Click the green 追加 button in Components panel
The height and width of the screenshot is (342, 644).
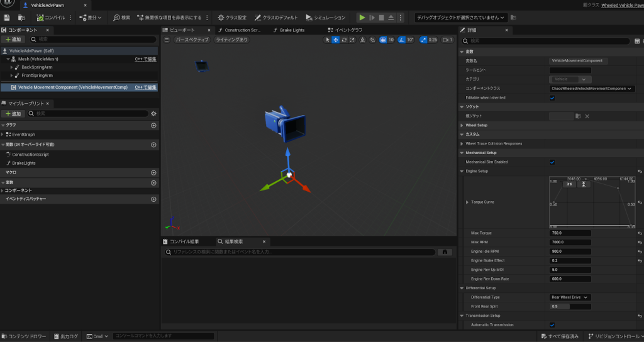(x=13, y=40)
